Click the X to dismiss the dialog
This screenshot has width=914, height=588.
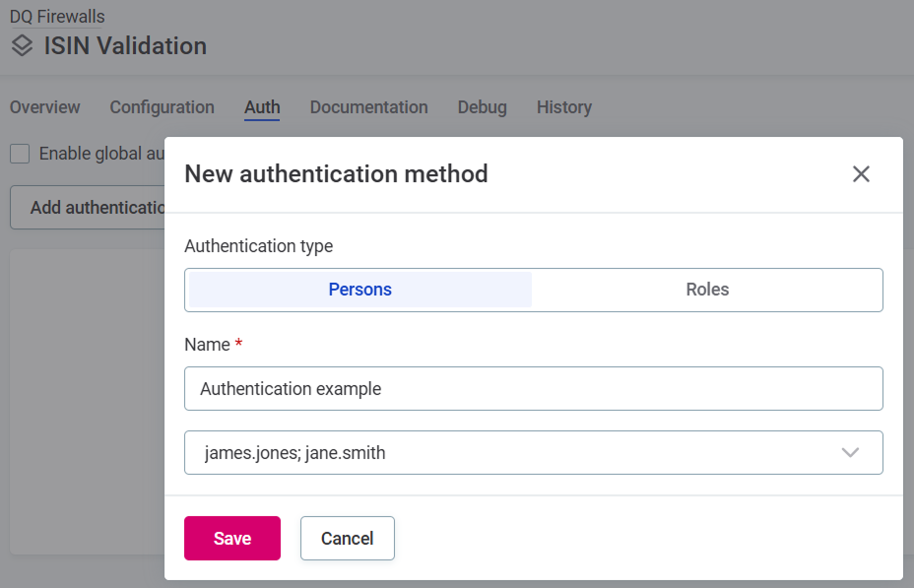[861, 173]
